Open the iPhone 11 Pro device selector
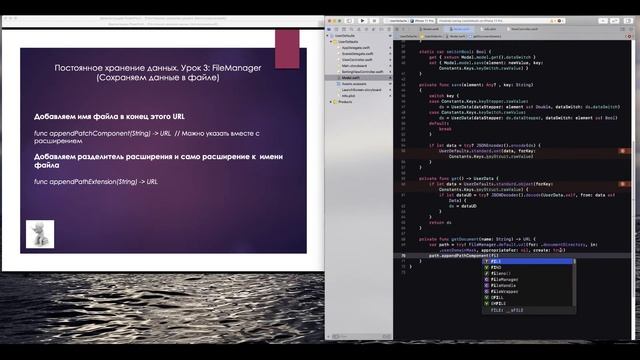This screenshot has height=360, width=640. point(423,20)
